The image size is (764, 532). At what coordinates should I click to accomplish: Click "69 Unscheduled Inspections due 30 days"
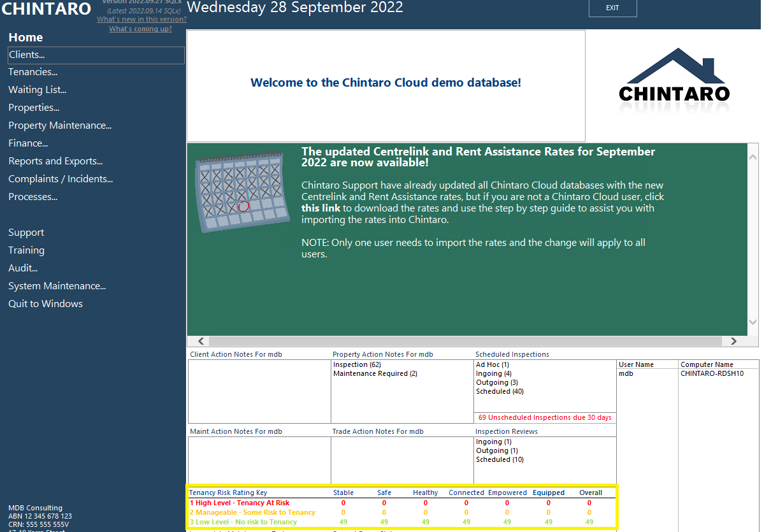[x=545, y=417]
